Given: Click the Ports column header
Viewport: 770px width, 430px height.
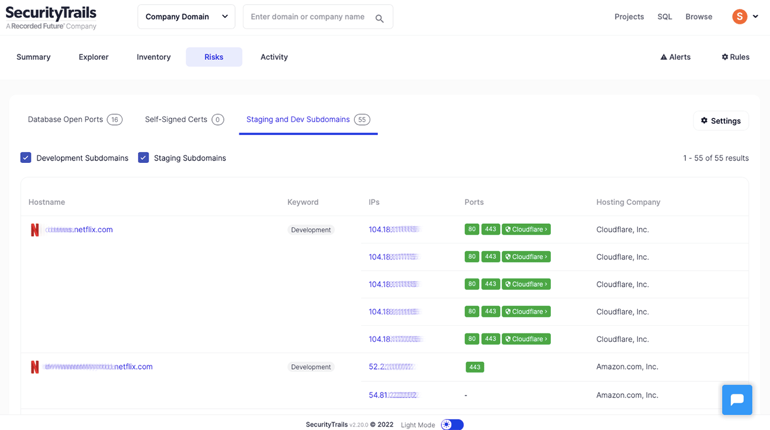Looking at the screenshot, I should click(x=474, y=202).
